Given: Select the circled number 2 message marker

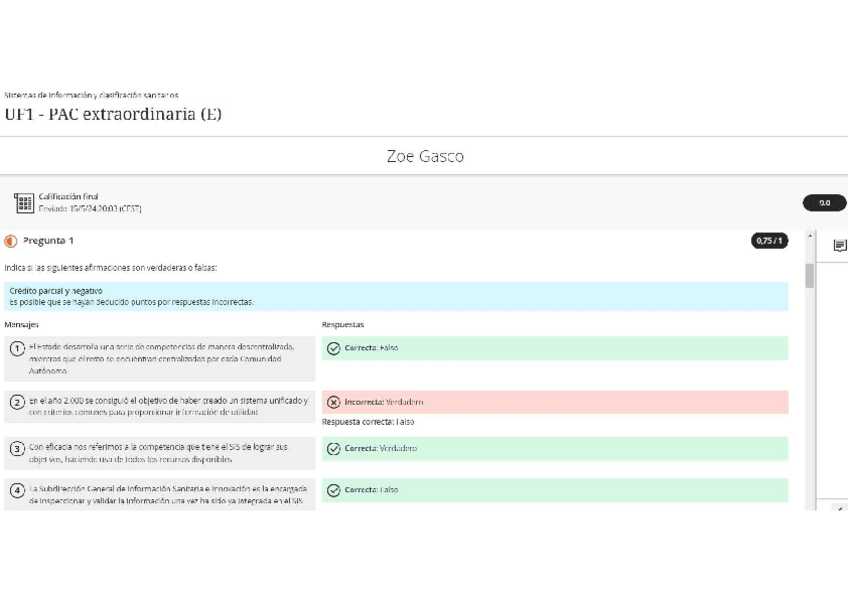Looking at the screenshot, I should point(17,402).
